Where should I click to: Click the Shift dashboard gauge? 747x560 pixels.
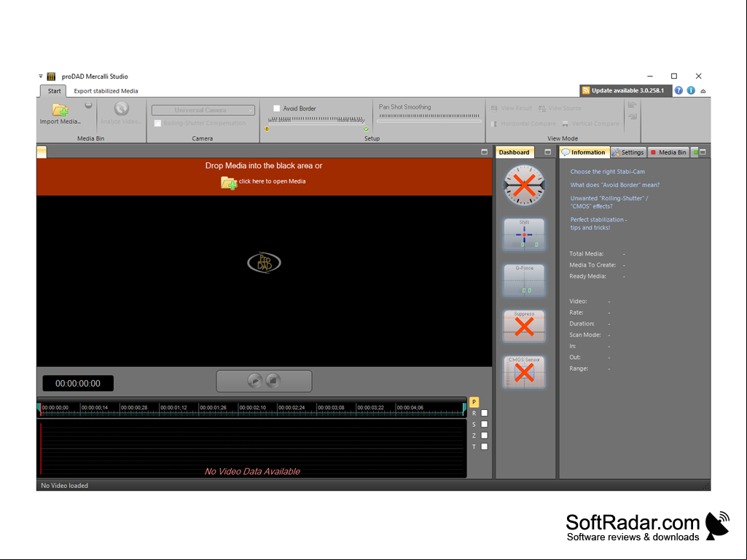tap(524, 234)
